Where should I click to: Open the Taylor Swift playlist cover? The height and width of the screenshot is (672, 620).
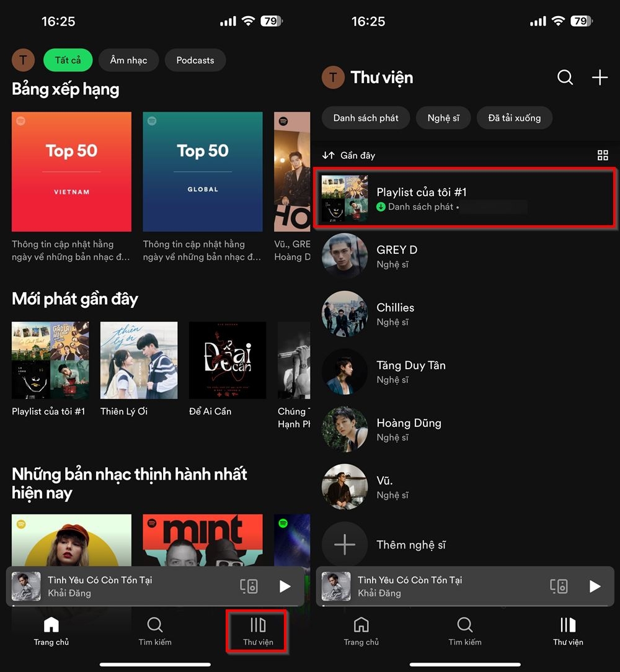(x=71, y=540)
